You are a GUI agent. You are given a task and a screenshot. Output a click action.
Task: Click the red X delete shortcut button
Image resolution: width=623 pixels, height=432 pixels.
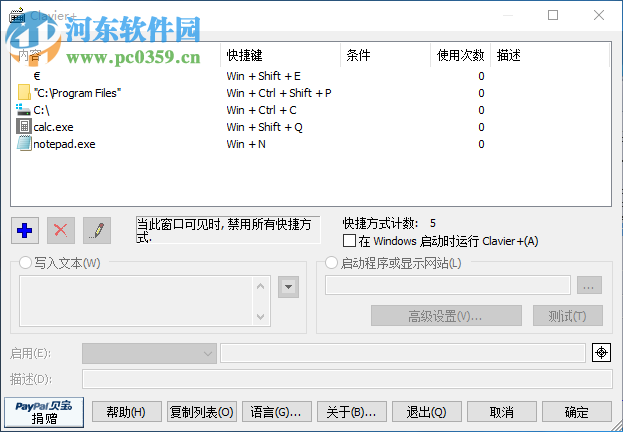[x=61, y=230]
